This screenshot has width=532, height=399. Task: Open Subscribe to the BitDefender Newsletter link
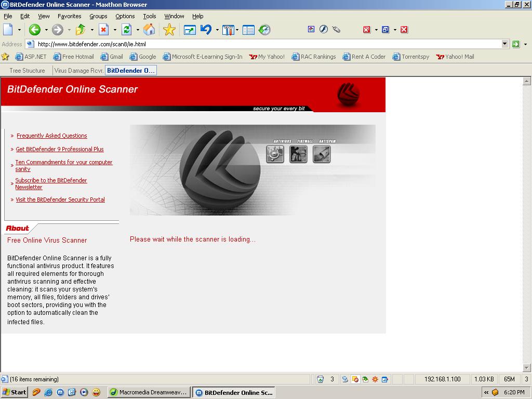coord(51,183)
